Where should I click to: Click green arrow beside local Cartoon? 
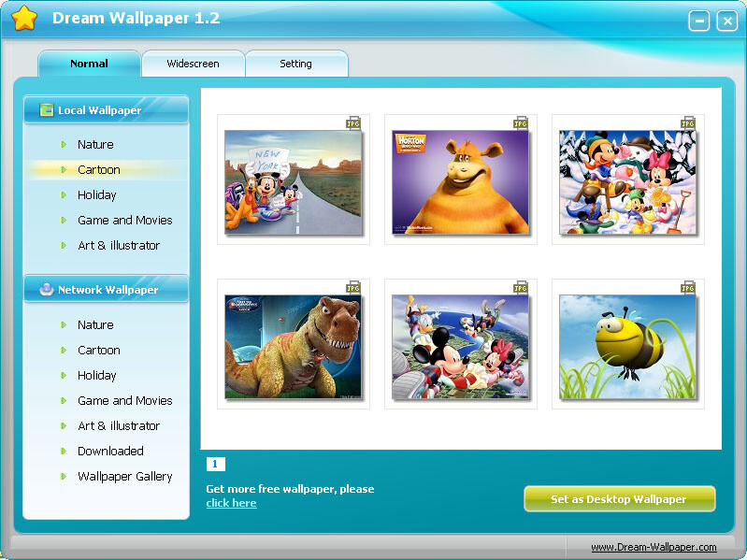(64, 169)
